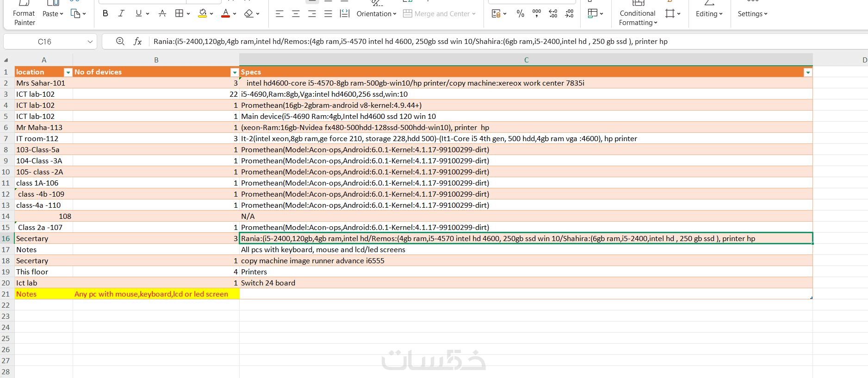Viewport: 868px width, 378px height.
Task: Select the red 'Any pc with mouse,keyboard' cell
Action: point(156,294)
